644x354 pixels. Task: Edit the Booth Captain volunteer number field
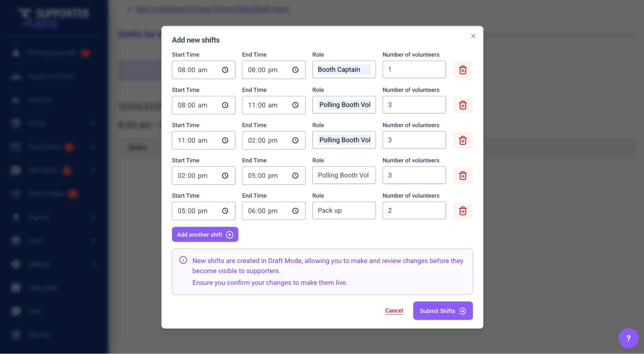(x=414, y=69)
